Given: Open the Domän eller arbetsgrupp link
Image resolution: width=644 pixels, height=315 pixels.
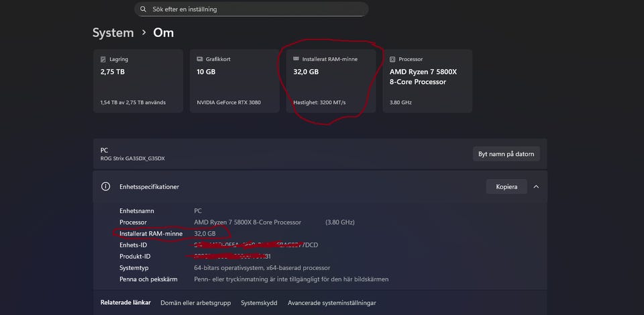Looking at the screenshot, I should click(195, 303).
